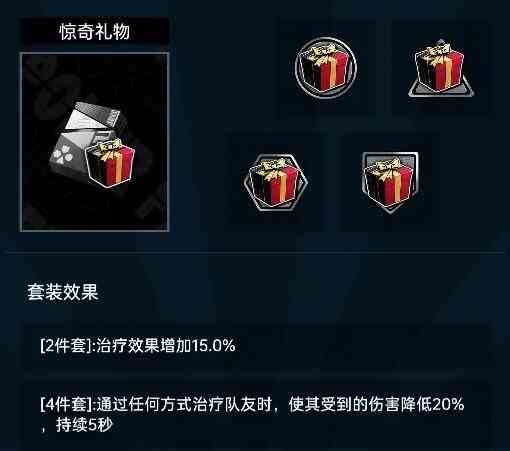Screen dimensions: 510x451
Task: Click the red gift box in large preview
Action: 110,162
